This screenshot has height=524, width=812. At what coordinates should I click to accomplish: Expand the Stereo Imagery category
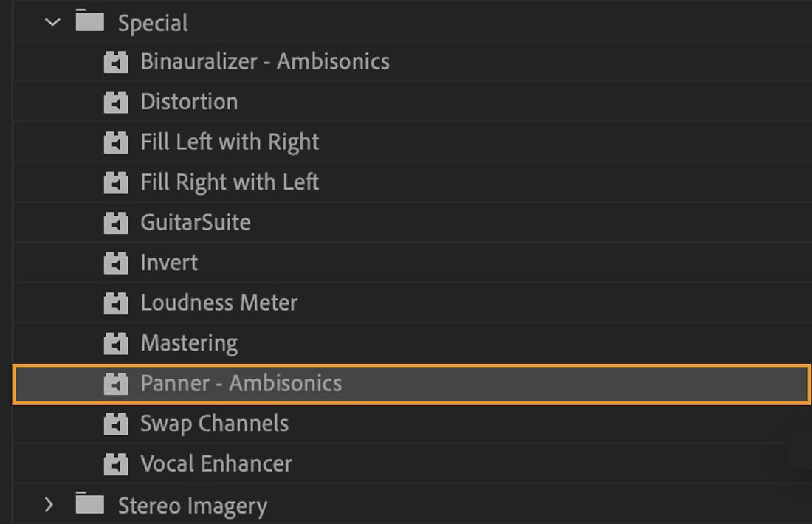tap(49, 506)
